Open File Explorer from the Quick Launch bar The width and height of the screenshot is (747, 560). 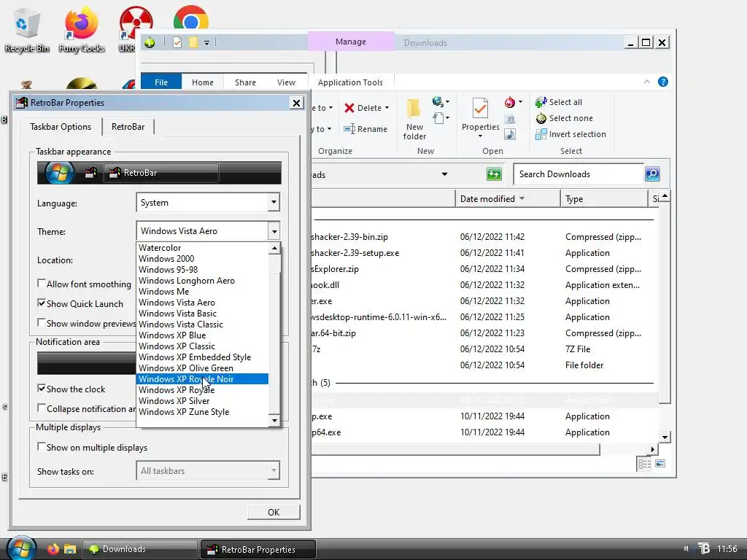[70, 549]
